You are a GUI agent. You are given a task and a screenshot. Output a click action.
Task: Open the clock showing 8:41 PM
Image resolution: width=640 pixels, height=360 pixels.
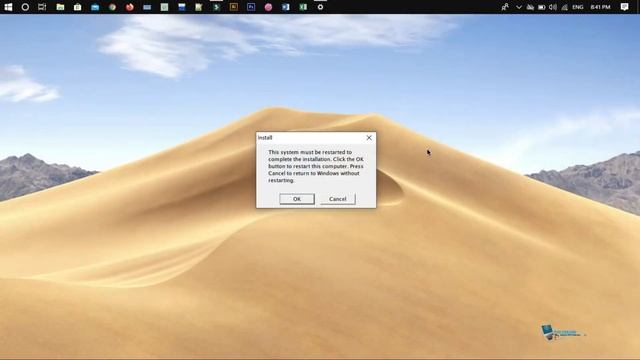[x=600, y=7]
